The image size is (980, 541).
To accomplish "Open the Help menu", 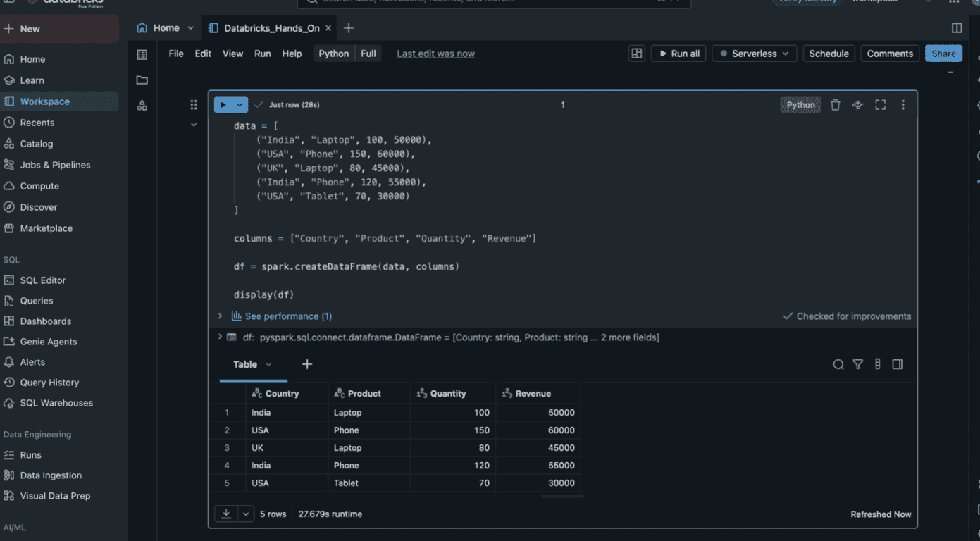I will point(292,54).
